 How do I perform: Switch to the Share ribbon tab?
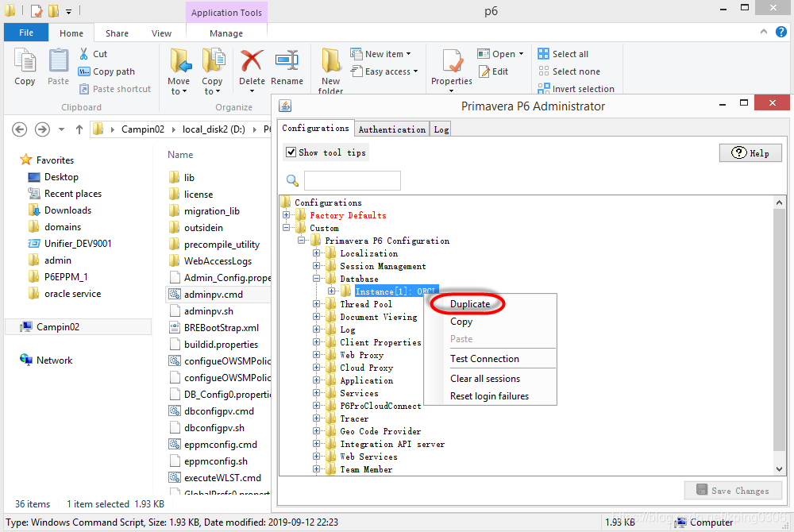point(117,33)
